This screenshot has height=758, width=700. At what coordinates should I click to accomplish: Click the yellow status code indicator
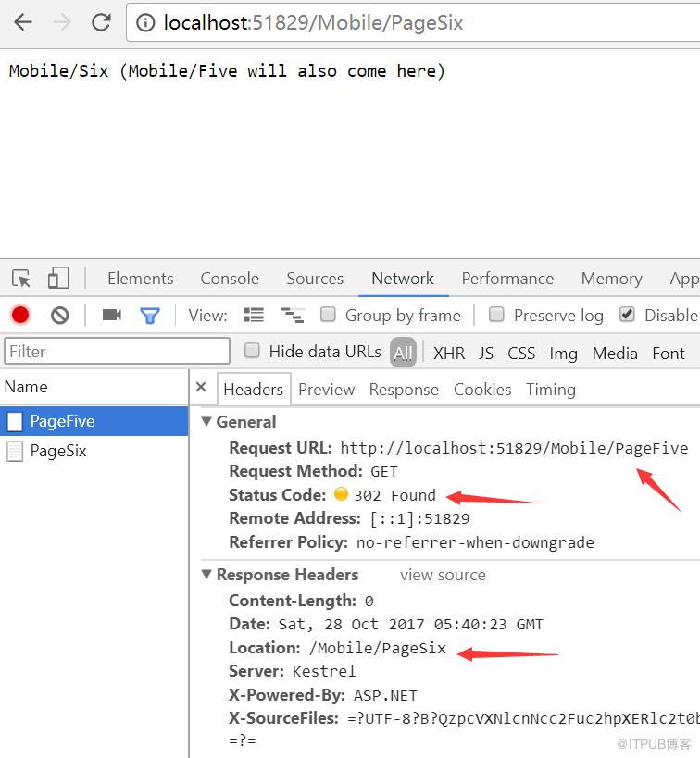(x=341, y=494)
